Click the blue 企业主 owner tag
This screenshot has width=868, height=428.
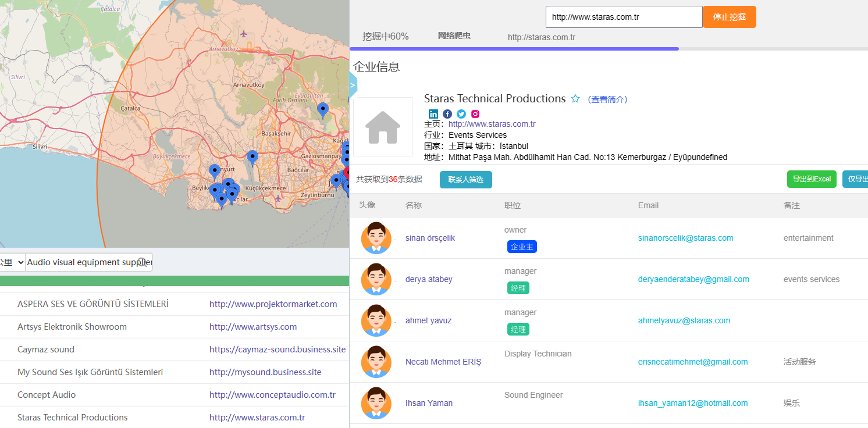[x=522, y=247]
